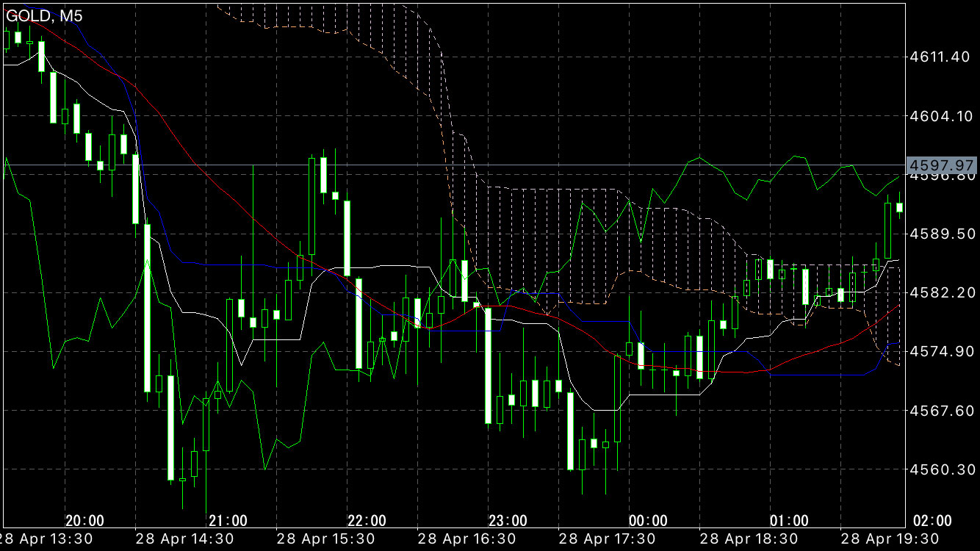Select the 22:00 time marker
The image size is (980, 551).
pyautogui.click(x=367, y=521)
